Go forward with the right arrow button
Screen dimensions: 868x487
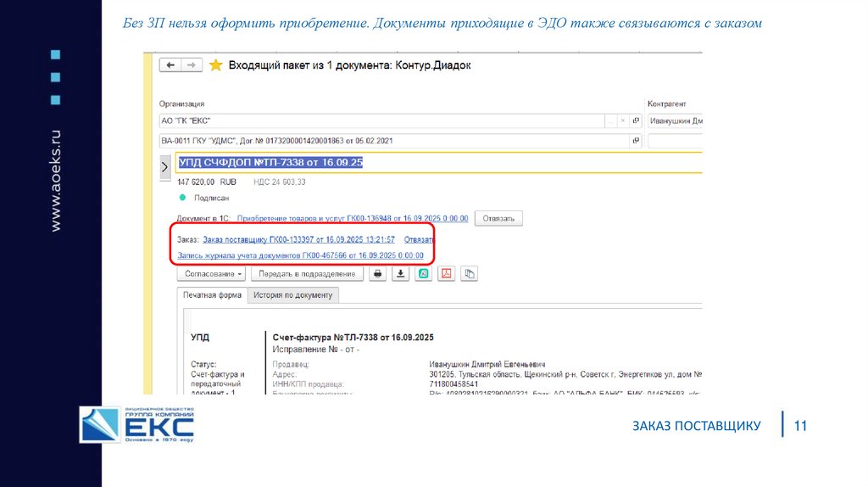[192, 65]
